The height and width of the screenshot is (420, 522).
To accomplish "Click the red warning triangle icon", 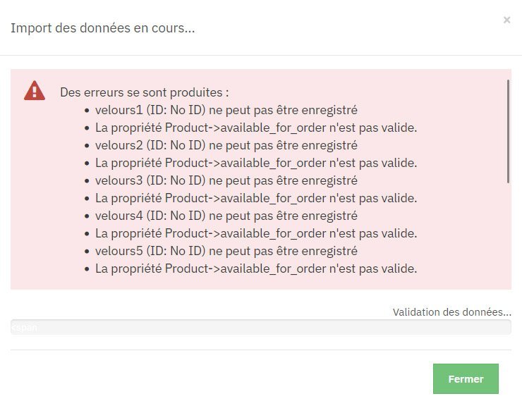I will [35, 90].
